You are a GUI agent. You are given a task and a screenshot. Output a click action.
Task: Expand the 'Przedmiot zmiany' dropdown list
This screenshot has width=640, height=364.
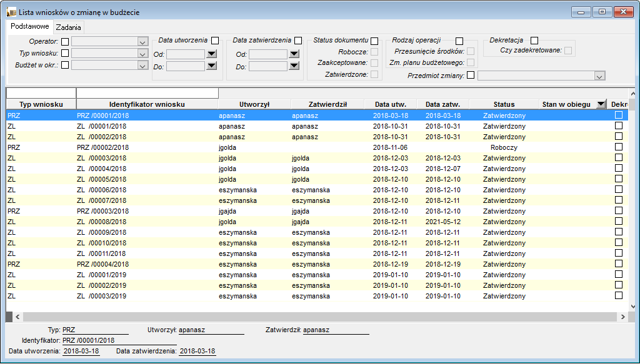pyautogui.click(x=599, y=76)
